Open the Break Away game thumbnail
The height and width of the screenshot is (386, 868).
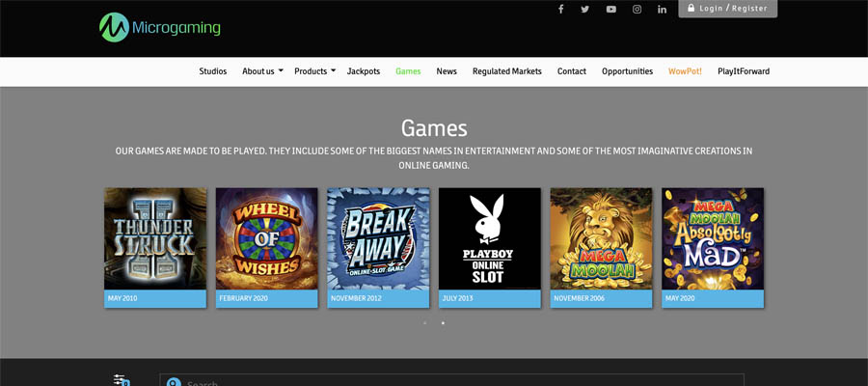click(x=378, y=238)
